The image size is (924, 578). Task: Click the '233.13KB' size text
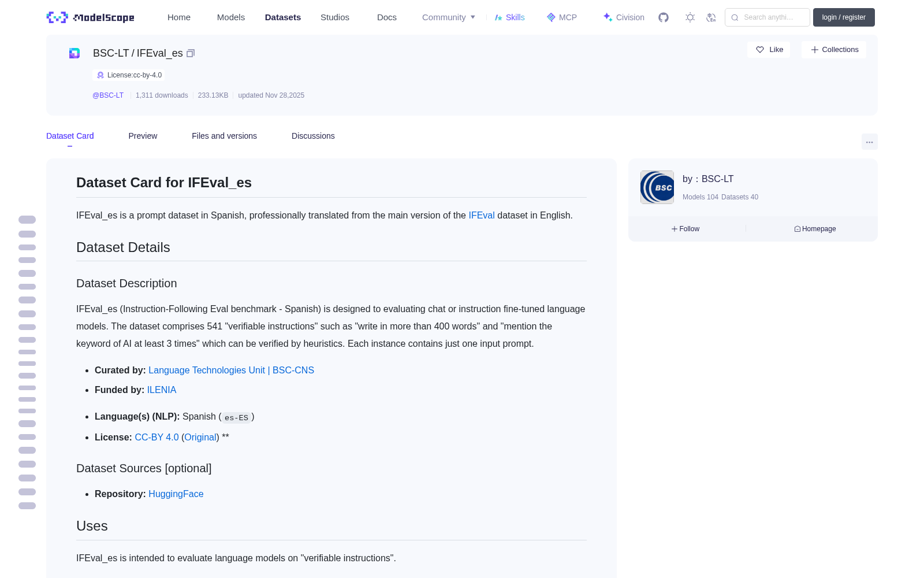(213, 95)
